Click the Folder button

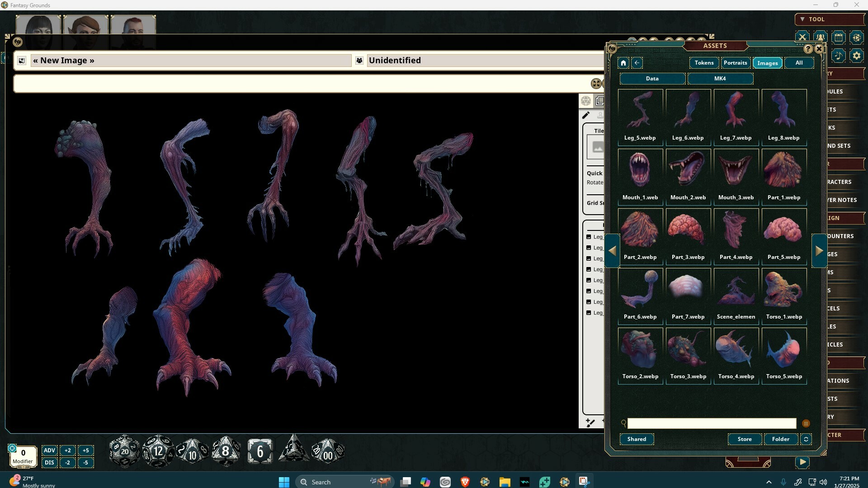(x=781, y=439)
